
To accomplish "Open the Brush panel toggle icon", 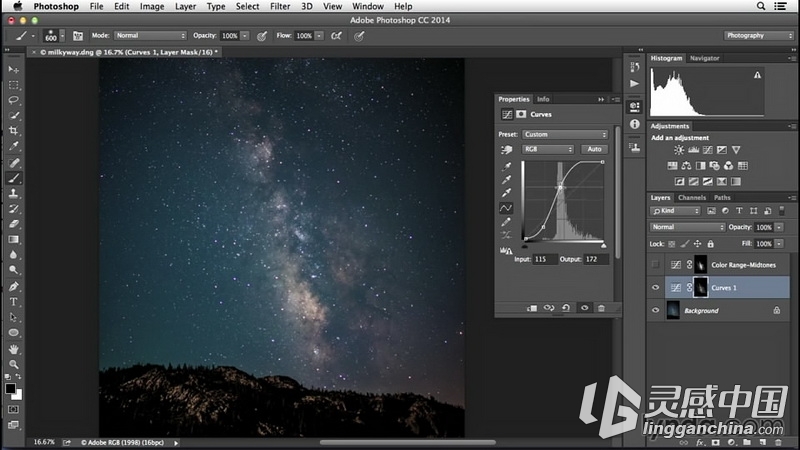I will (78, 36).
